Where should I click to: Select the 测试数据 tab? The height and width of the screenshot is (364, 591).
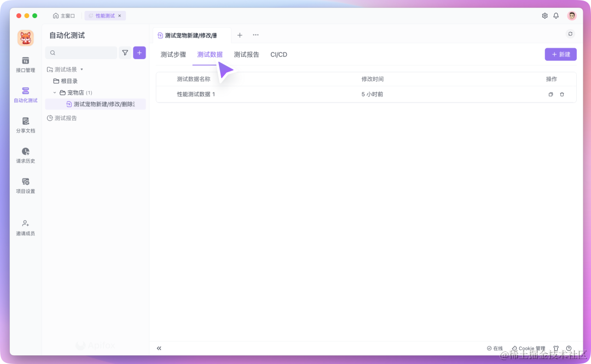210,55
